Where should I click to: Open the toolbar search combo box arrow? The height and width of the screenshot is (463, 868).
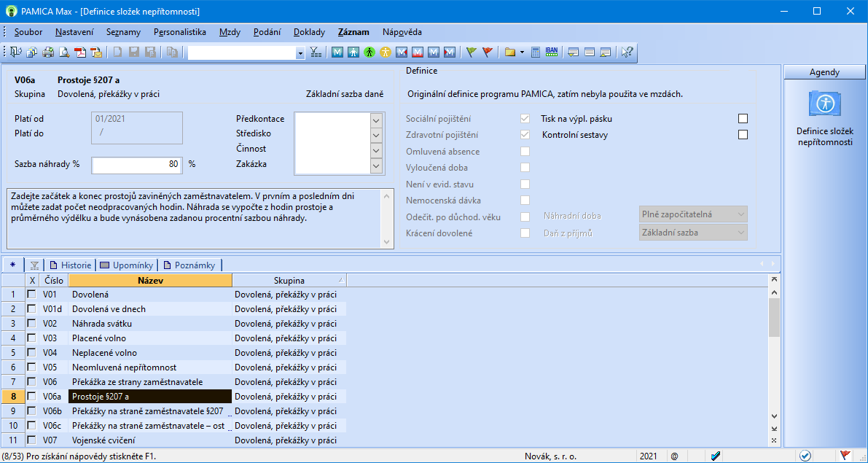(x=300, y=52)
